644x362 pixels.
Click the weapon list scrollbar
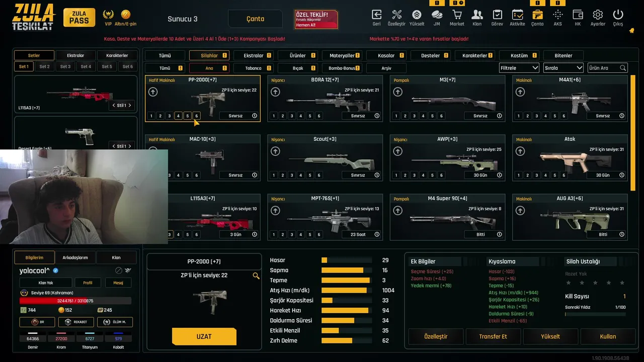pos(633,133)
